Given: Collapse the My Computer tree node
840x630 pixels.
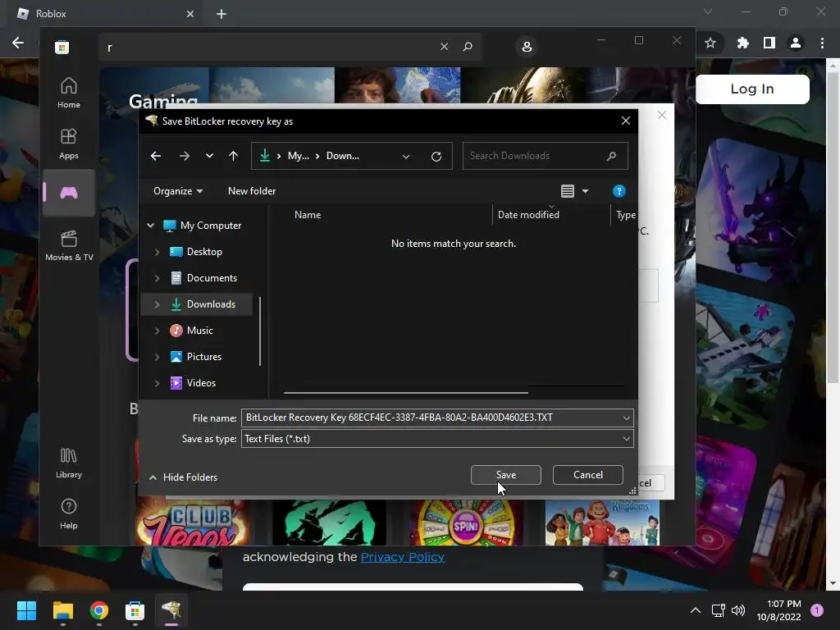Looking at the screenshot, I should click(x=151, y=226).
